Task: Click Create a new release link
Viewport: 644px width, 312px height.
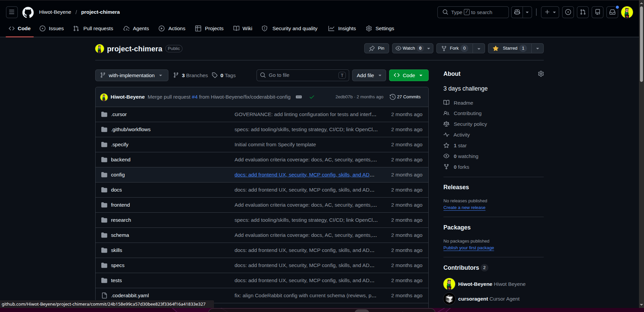Action: coord(464,208)
